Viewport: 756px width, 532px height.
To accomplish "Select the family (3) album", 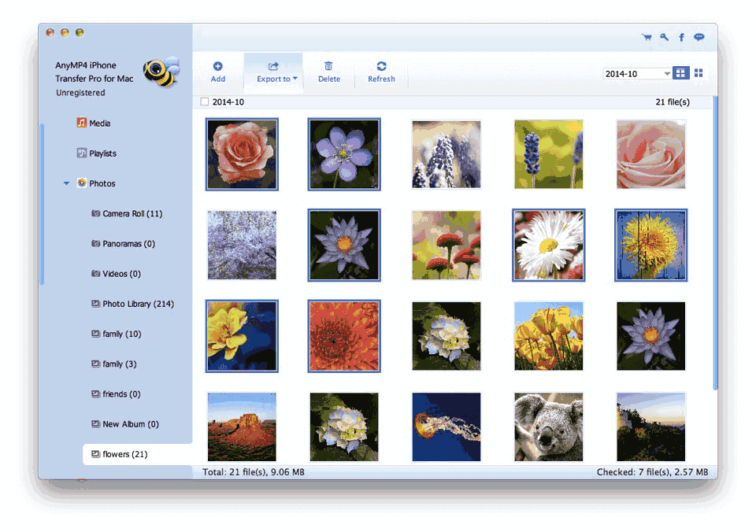I will coord(113,364).
